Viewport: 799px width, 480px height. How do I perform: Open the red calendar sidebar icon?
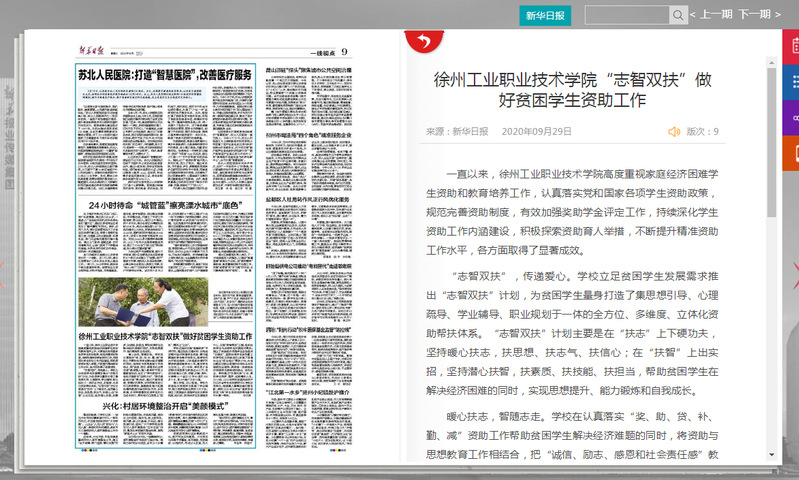coord(792,45)
